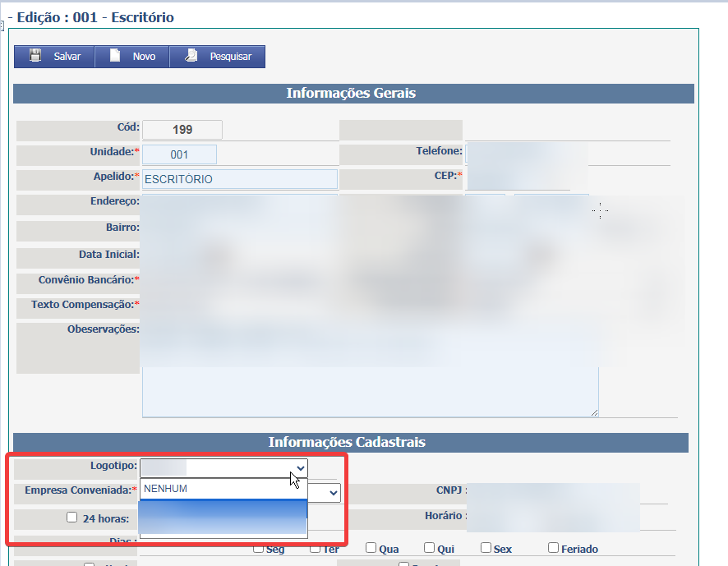Click the Horário label
Screen dimensions: 728x566
445,516
